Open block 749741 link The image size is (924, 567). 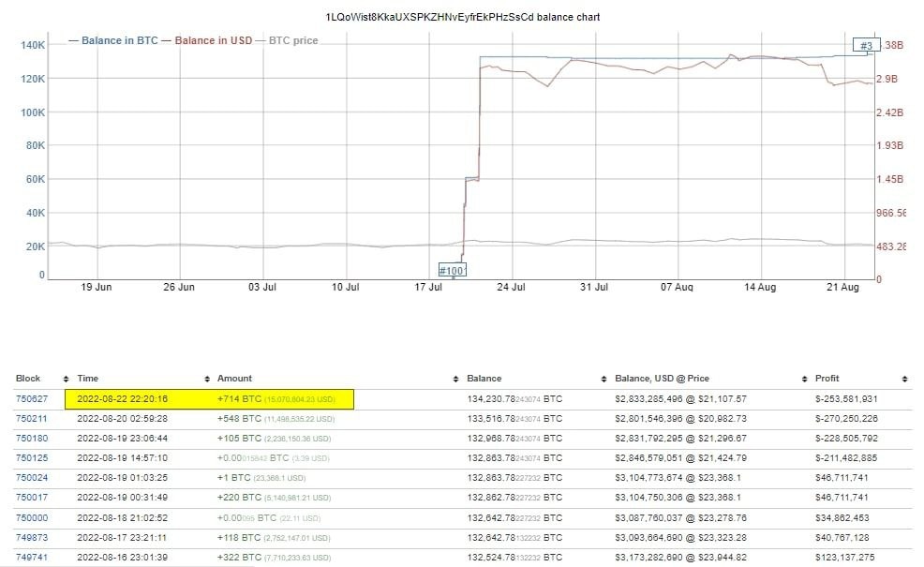(x=32, y=557)
